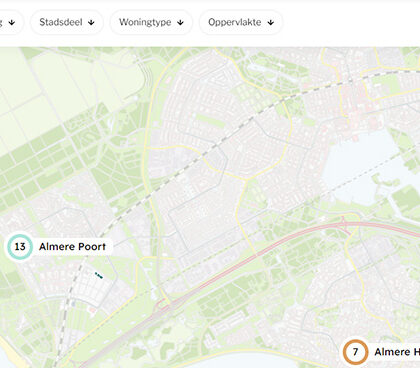Open the Stadsdeel filter dropdown
The image size is (420, 368).
pos(67,22)
